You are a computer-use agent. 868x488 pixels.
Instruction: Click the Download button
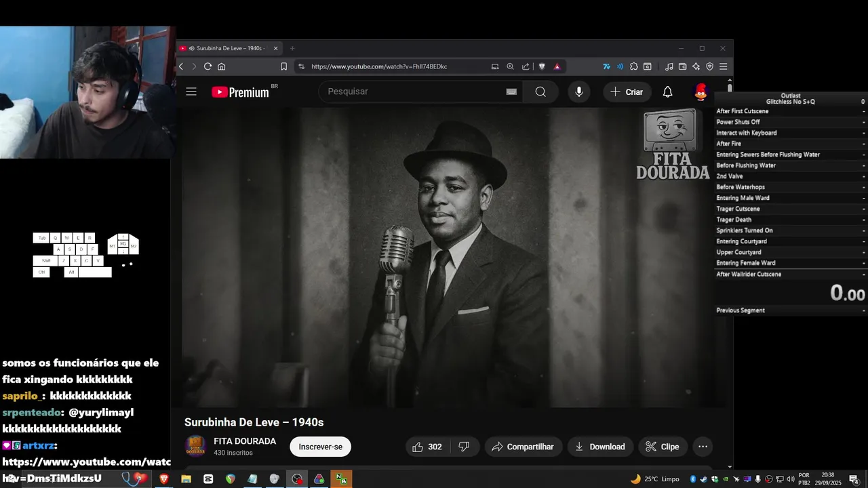tap(600, 447)
